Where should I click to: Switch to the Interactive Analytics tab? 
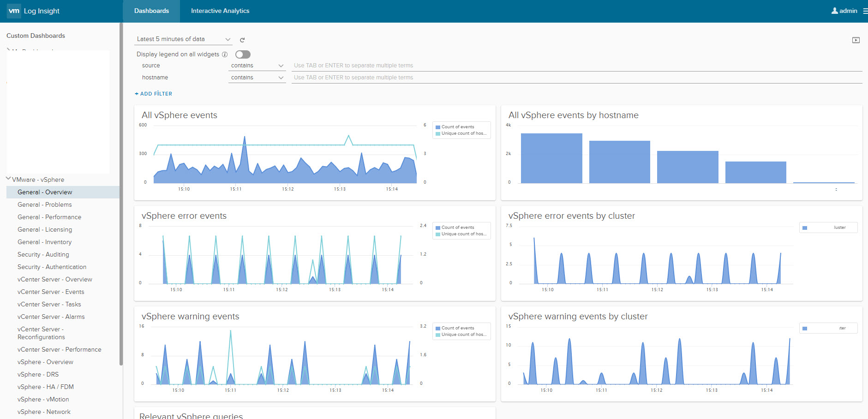pos(220,11)
